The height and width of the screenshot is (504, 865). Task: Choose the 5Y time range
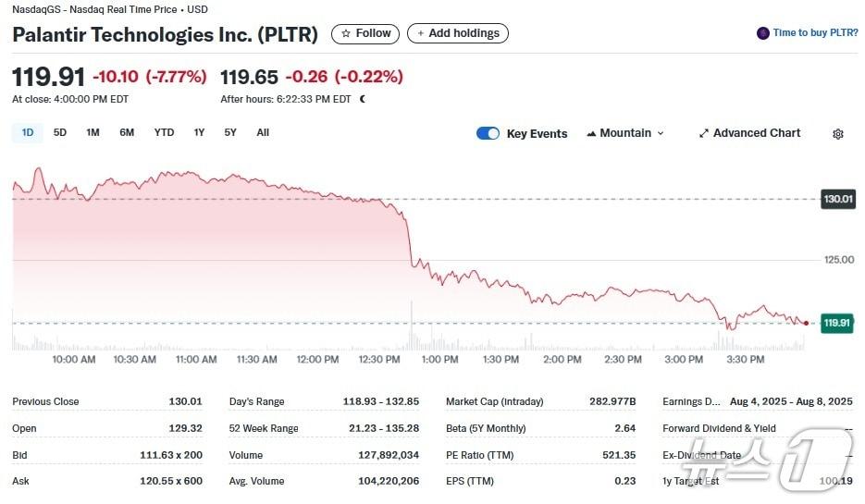[230, 132]
